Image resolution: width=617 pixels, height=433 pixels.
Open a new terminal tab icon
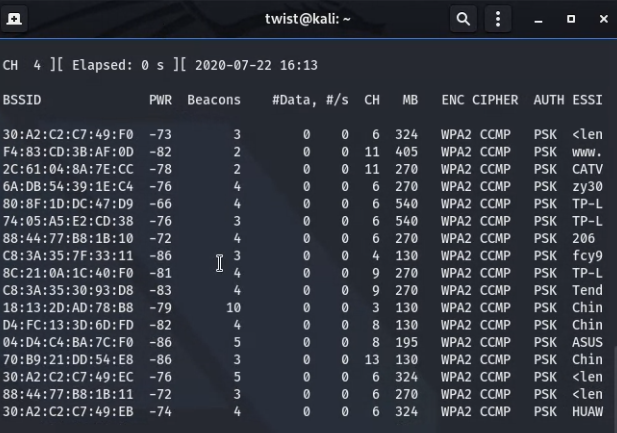point(14,19)
